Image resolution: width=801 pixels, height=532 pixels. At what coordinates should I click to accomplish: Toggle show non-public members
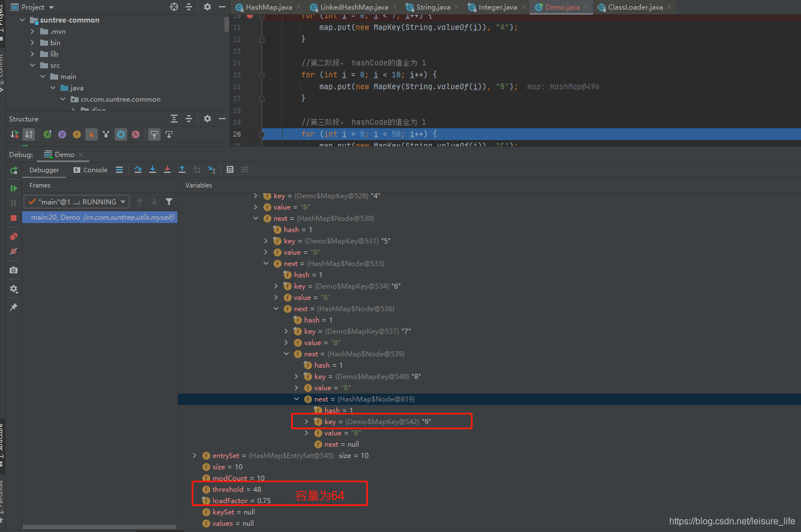(91, 134)
